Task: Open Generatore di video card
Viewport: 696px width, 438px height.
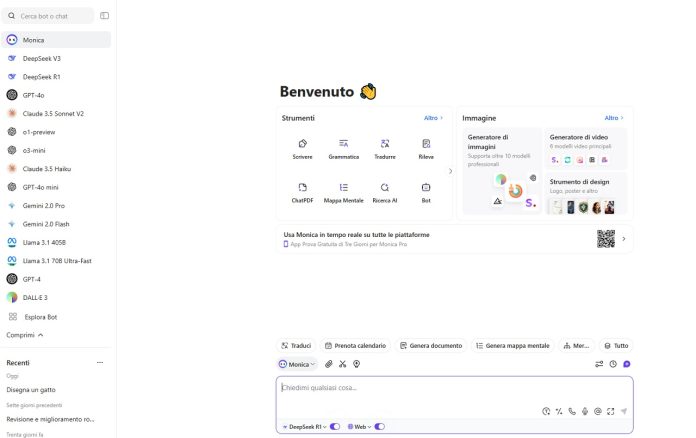Action: click(x=585, y=149)
